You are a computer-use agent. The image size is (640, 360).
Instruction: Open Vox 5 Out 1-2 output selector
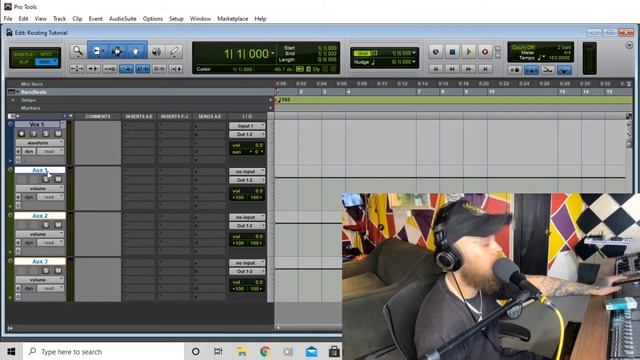coord(247,134)
